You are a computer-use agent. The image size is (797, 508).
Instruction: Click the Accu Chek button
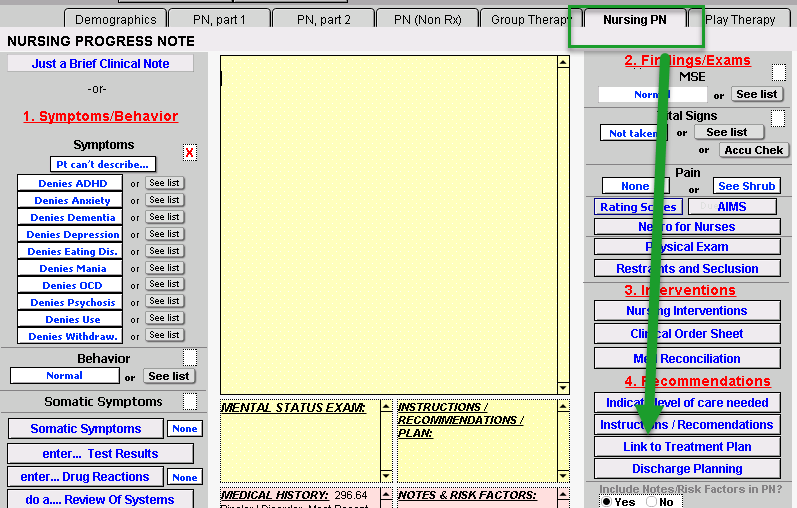[755, 150]
